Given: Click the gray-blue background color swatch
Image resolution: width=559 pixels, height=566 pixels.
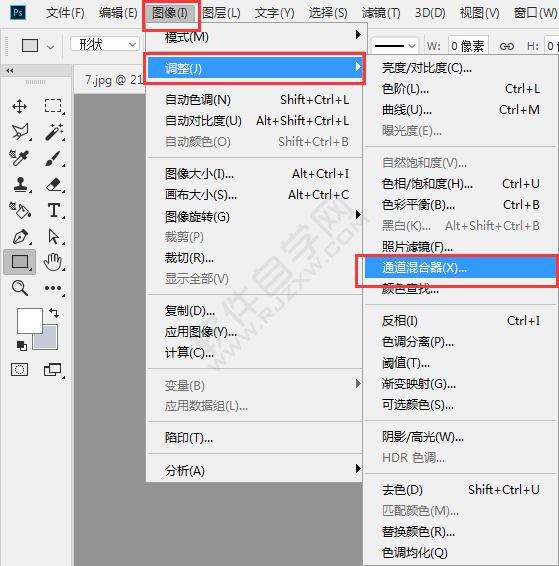Looking at the screenshot, I should pos(48,340).
